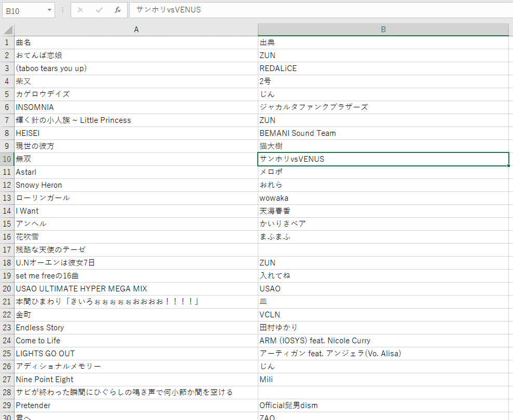
Task: Select column A header
Action: coord(136,30)
